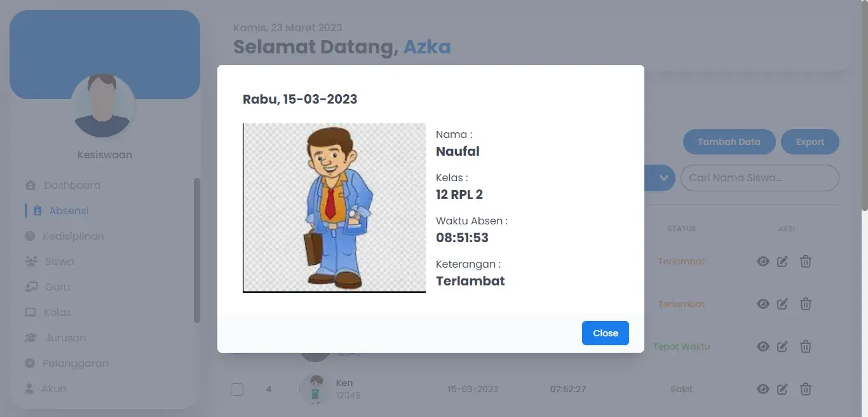Click the Cari Nama Siswa search field
Viewport: 868px width, 417px height.
[760, 178]
